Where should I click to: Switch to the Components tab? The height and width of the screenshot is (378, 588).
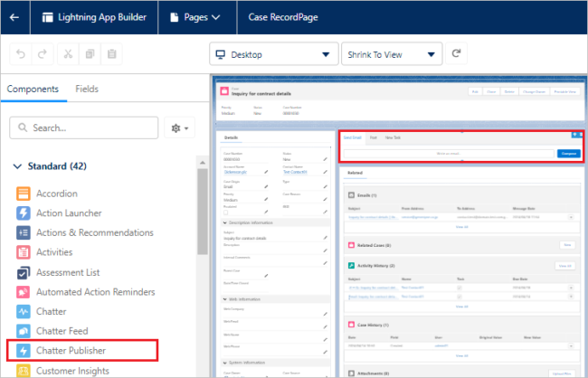pyautogui.click(x=34, y=90)
